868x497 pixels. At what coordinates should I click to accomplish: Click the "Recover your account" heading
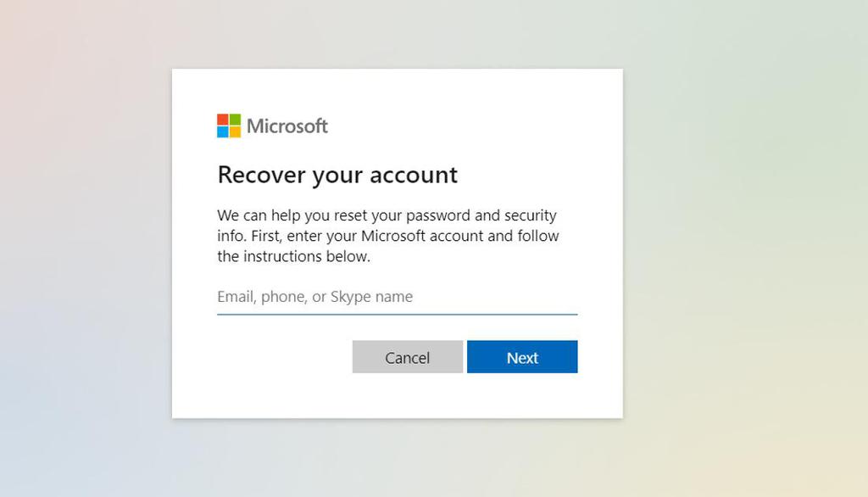click(x=337, y=175)
